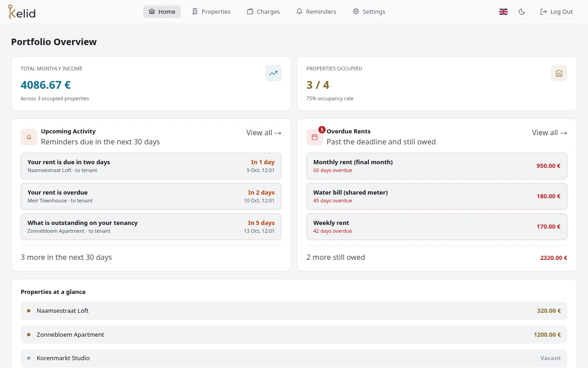Click the Overdue Rents calendar icon
588x368 pixels.
click(315, 137)
